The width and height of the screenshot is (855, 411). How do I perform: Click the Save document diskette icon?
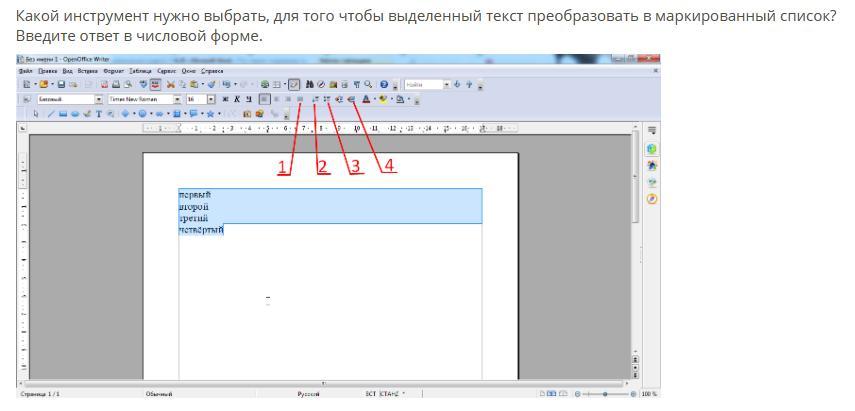click(x=61, y=84)
